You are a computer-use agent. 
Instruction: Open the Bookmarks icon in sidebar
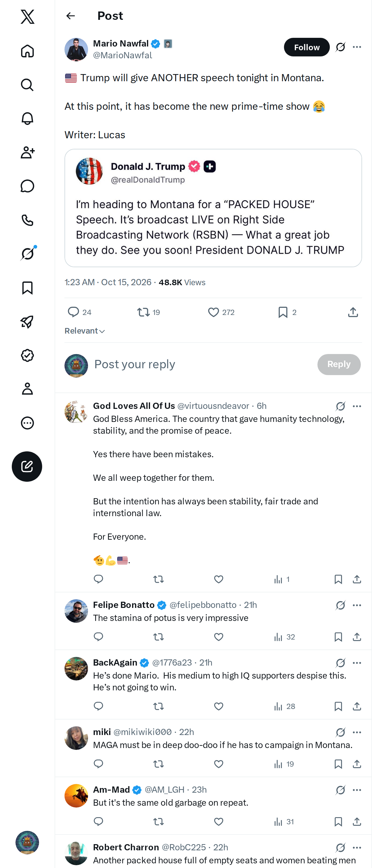(27, 288)
